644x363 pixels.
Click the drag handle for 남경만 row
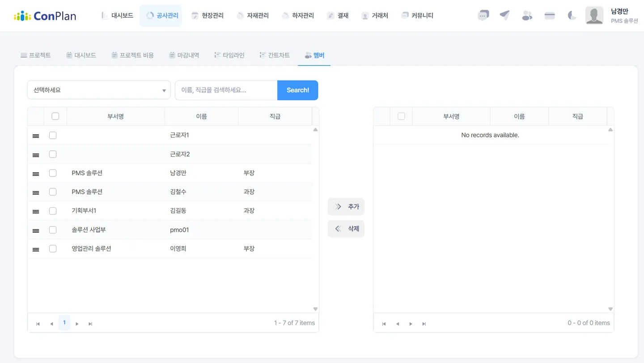click(36, 174)
